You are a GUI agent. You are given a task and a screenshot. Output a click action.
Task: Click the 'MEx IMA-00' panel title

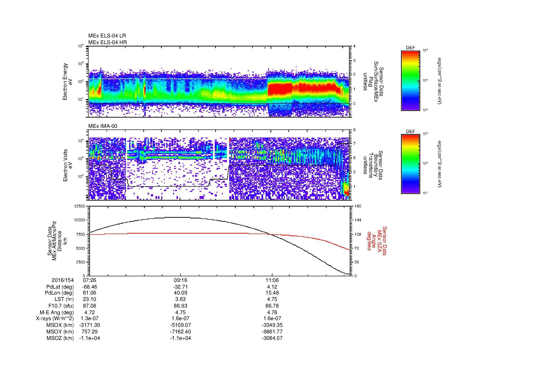click(103, 126)
